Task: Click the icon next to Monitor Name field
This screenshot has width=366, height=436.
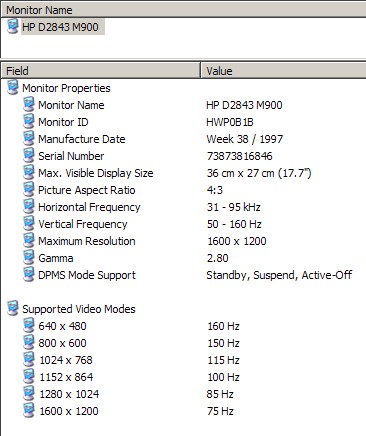Action: click(x=29, y=104)
